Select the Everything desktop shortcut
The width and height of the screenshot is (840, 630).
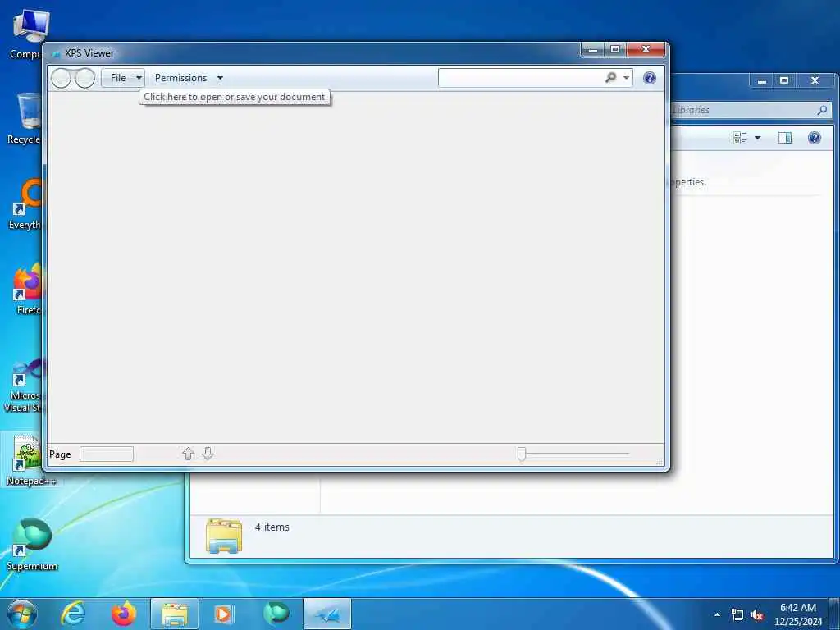pyautogui.click(x=25, y=203)
